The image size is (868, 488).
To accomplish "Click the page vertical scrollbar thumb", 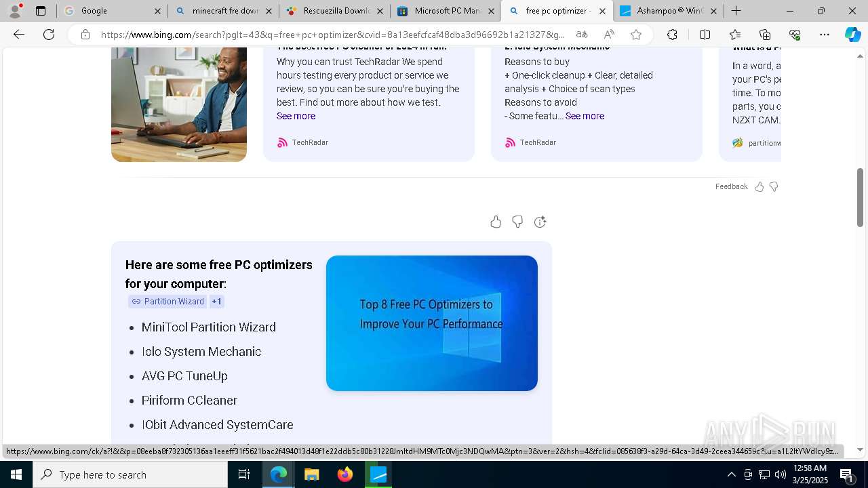I will click(860, 197).
